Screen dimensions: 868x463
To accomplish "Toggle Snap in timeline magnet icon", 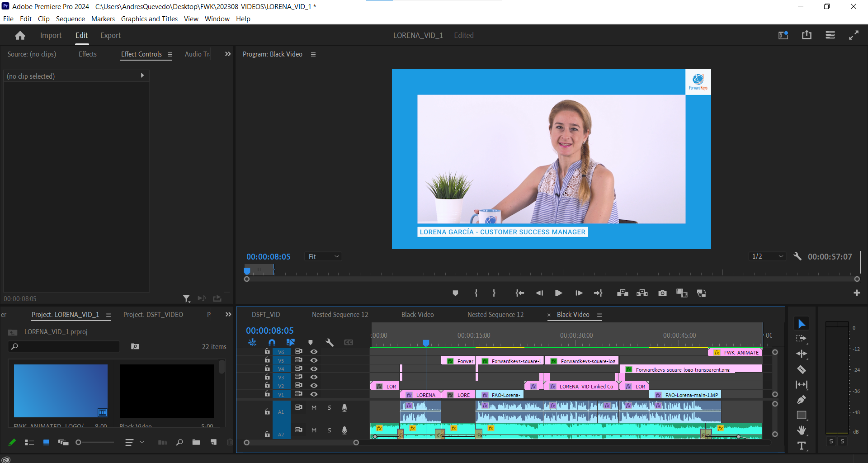I will (x=272, y=342).
